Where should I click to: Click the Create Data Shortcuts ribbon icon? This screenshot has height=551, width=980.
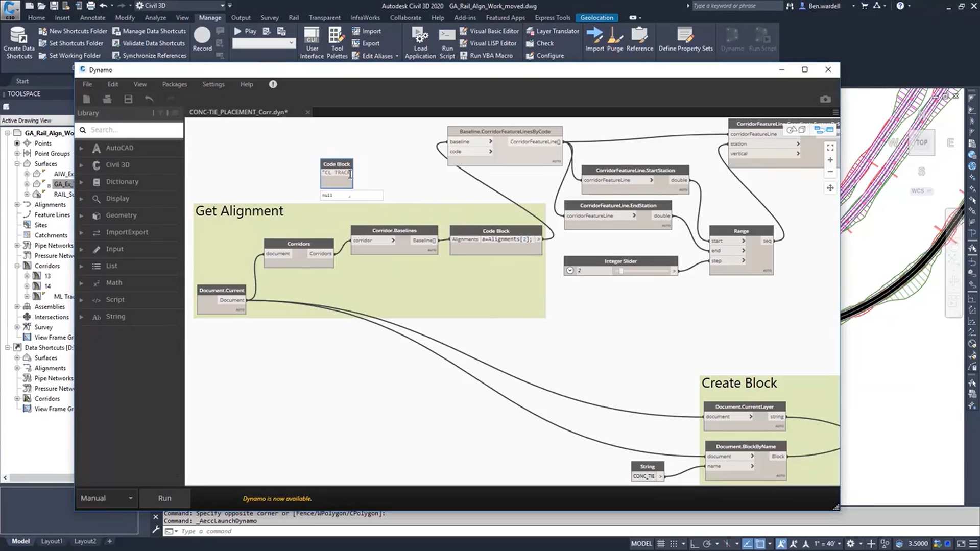[x=18, y=35]
